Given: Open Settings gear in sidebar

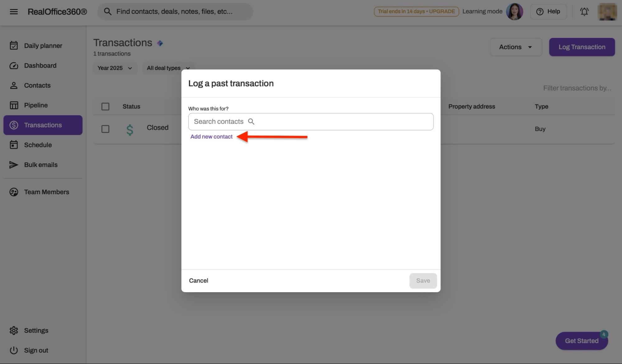Looking at the screenshot, I should point(14,330).
